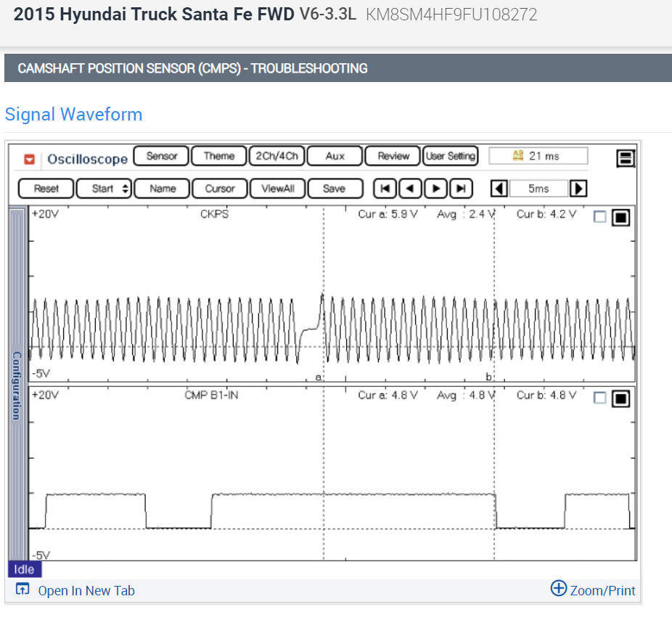Save the captured waveform
Screen dimensions: 672x620
335,189
